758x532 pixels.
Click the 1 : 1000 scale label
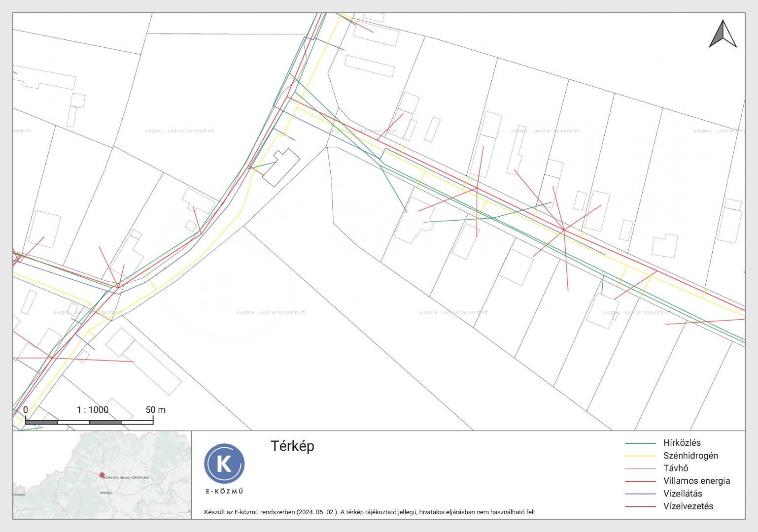click(x=92, y=410)
